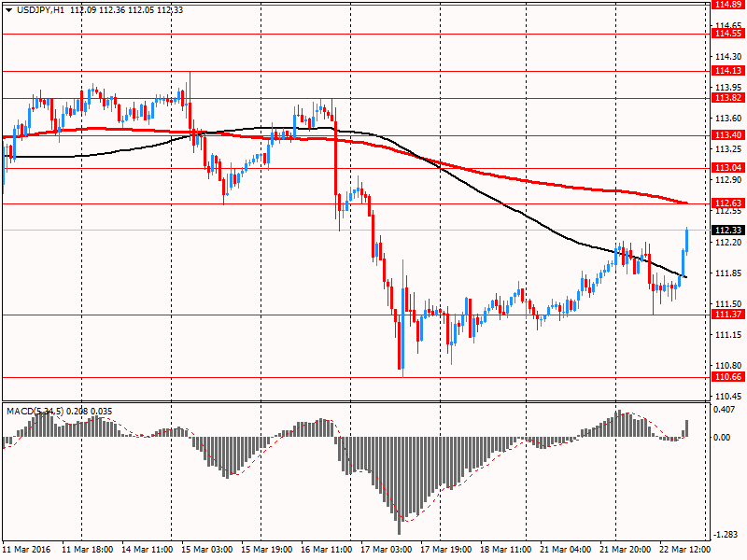
Task: Click the 111.85 price scale value
Action: pos(728,273)
